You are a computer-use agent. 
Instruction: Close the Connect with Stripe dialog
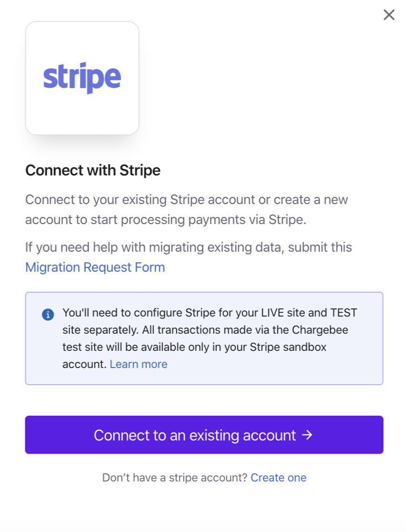pos(389,15)
